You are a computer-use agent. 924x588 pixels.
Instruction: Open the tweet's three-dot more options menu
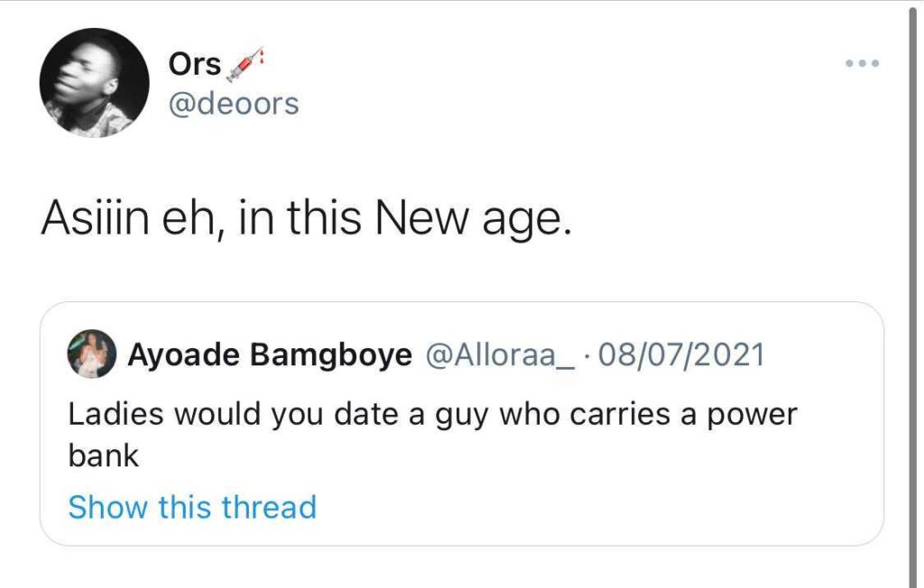pyautogui.click(x=862, y=64)
